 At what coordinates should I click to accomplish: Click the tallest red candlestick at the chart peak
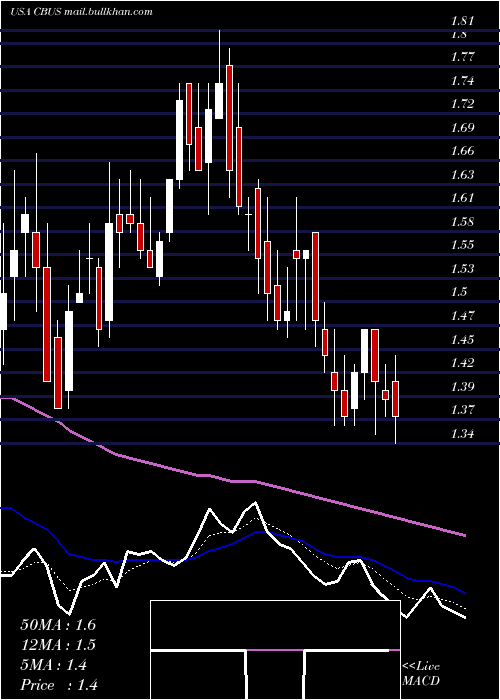229,118
